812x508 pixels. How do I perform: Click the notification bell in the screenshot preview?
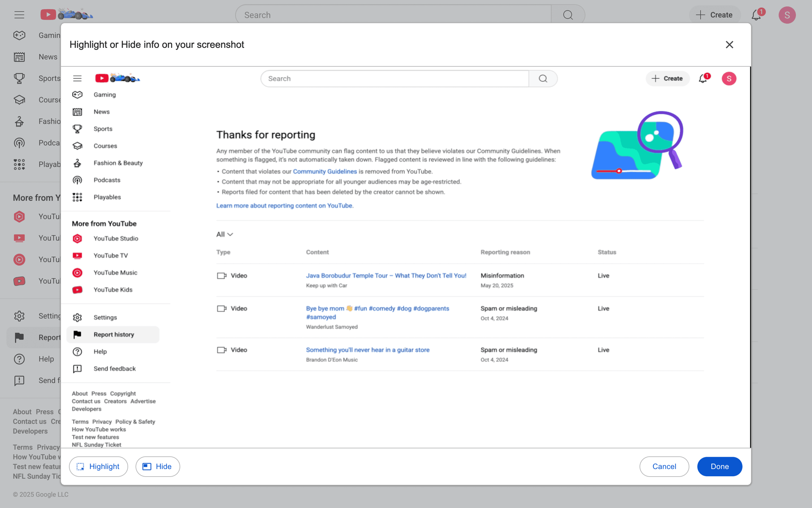[x=703, y=79]
